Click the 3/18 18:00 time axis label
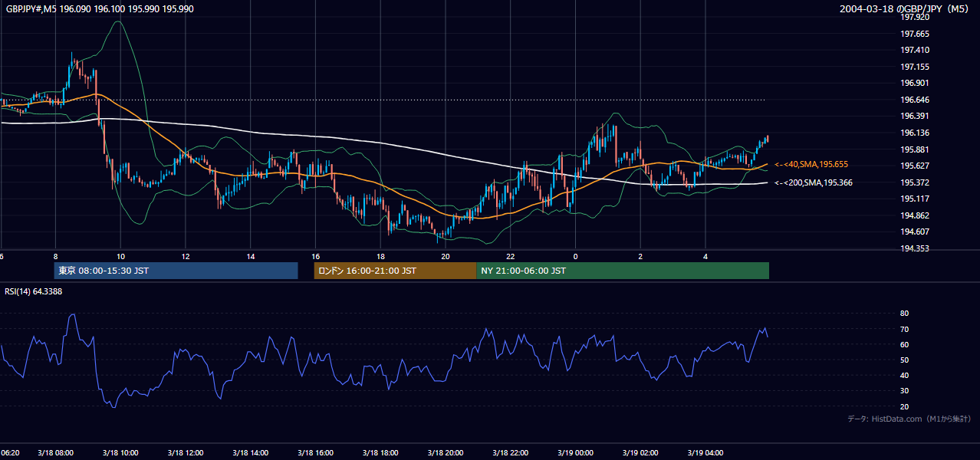980x460 pixels. click(381, 453)
